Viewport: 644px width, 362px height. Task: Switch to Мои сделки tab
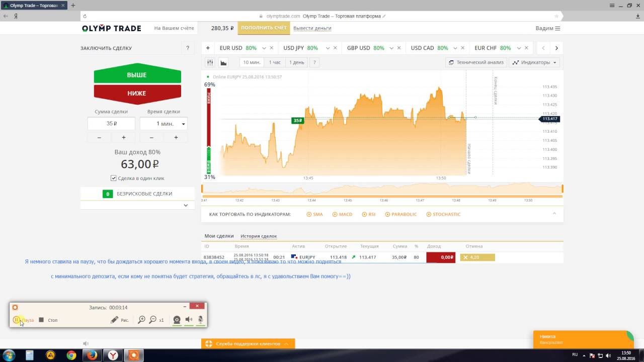coord(219,236)
